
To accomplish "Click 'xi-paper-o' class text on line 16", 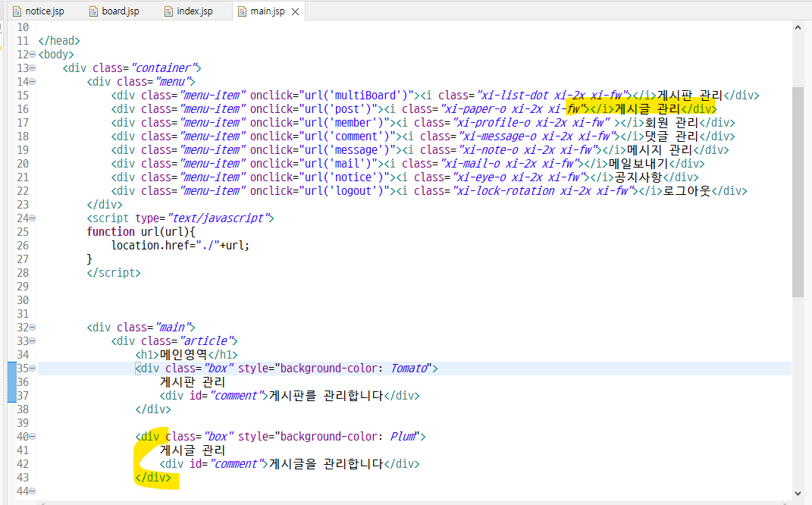I will 476,108.
